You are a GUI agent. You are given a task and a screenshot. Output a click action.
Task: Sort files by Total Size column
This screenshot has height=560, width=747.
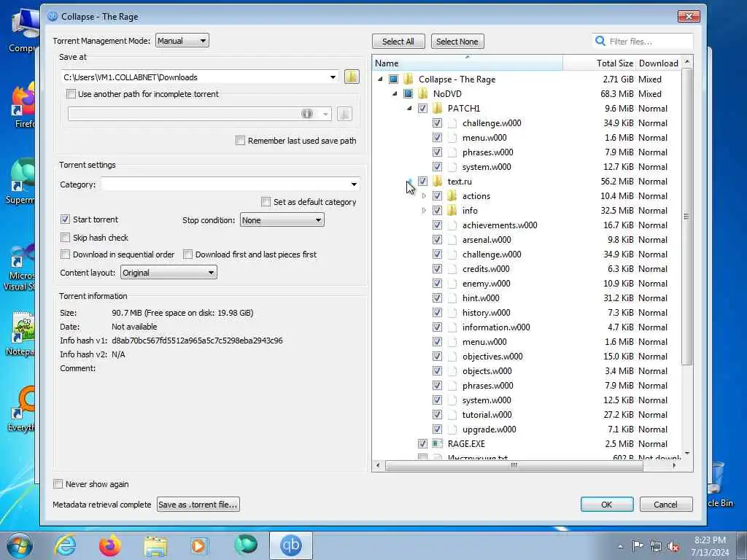[600, 63]
